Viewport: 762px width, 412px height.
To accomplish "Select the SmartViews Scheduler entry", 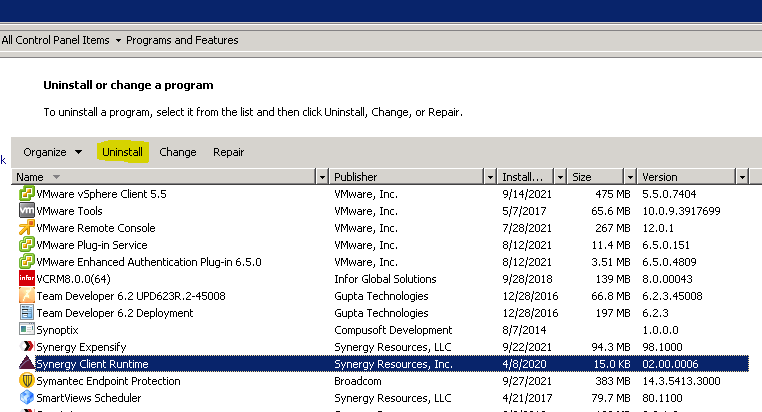I will tap(383, 398).
